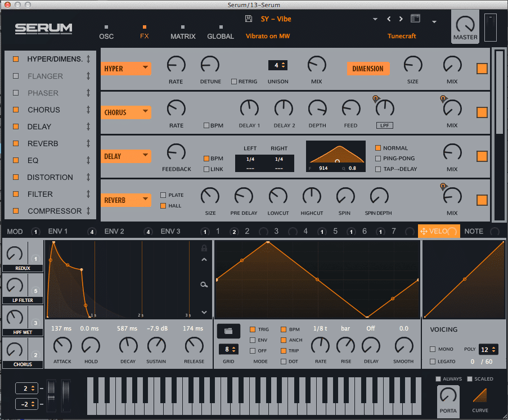Switch to the OSC tab

pyautogui.click(x=106, y=37)
